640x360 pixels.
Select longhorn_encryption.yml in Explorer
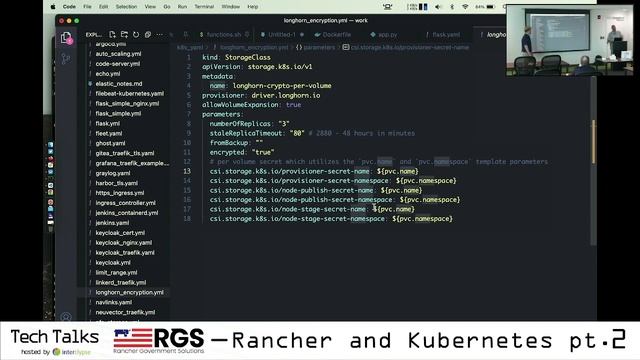(129, 292)
